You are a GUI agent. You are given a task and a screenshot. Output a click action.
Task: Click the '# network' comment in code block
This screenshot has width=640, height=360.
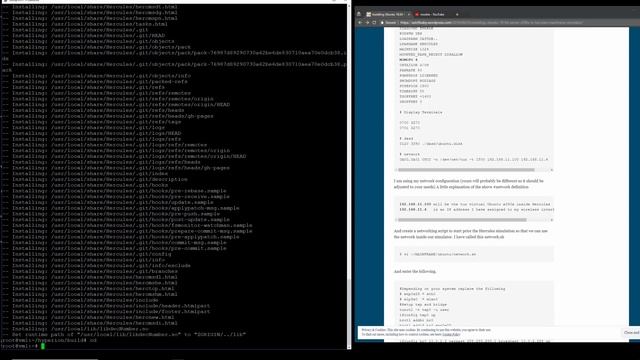[x=409, y=154]
